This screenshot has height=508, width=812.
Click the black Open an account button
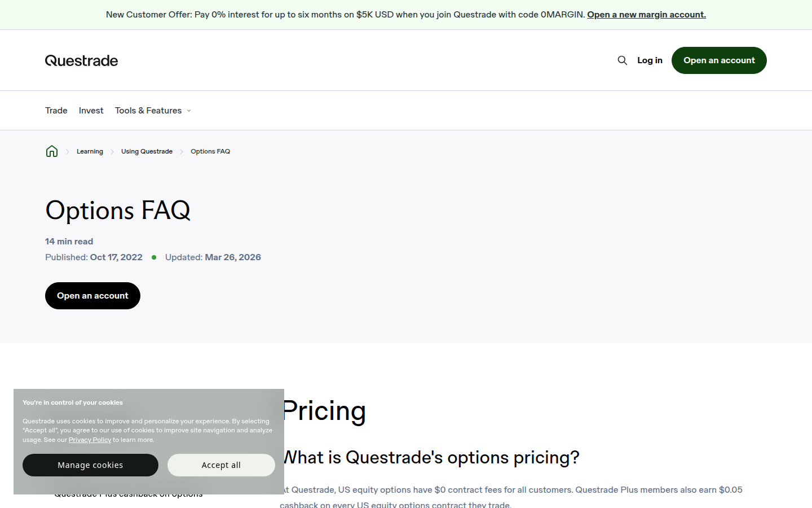[x=92, y=296]
